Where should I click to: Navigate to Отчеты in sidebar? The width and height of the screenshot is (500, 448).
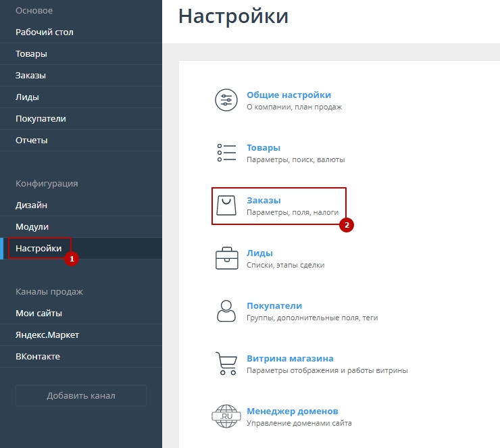(x=31, y=141)
